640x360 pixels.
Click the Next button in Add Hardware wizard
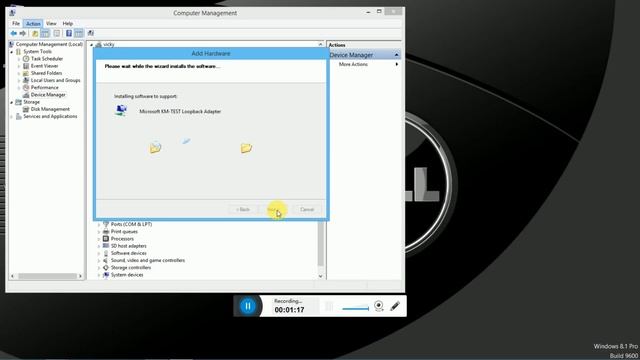pyautogui.click(x=274, y=209)
